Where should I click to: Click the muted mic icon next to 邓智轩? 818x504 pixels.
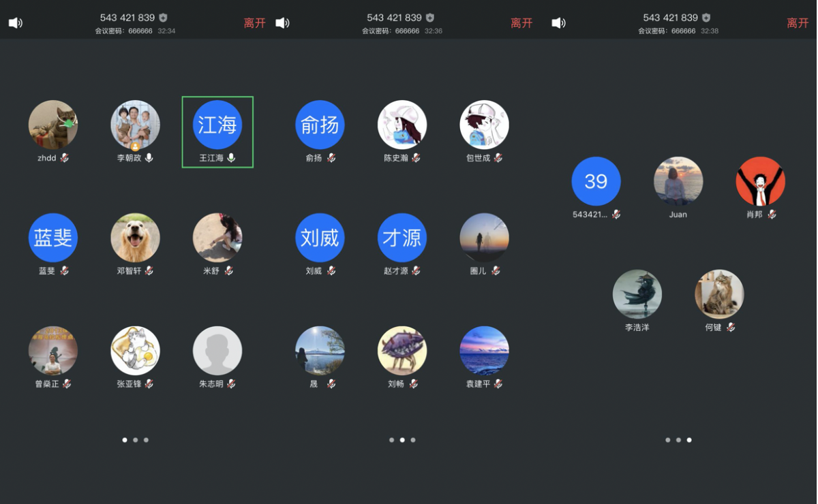[x=149, y=271]
